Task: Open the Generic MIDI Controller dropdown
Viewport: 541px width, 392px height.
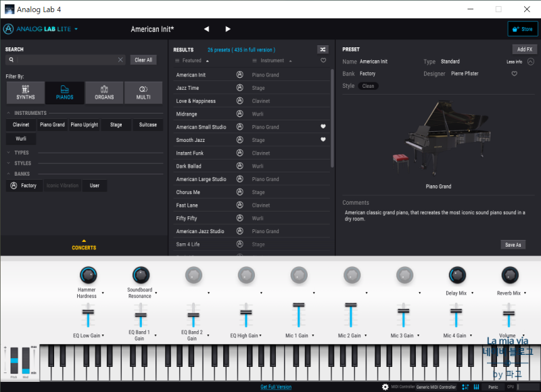Action: pos(436,387)
